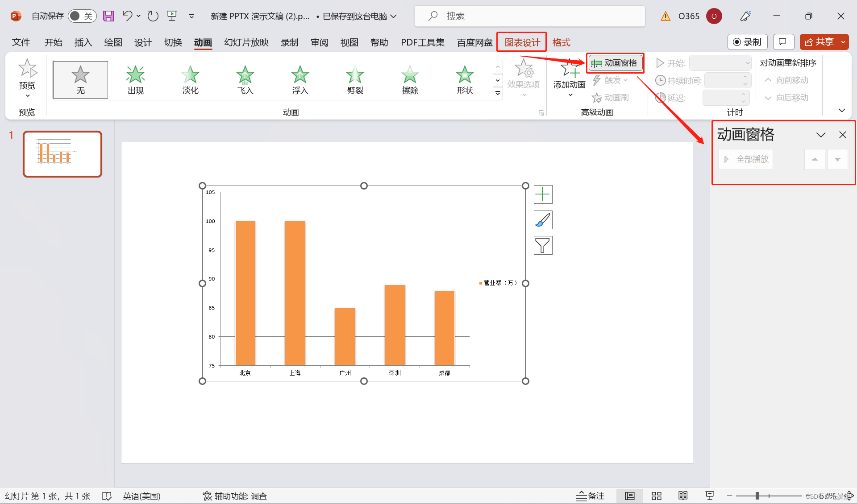
Task: Toggle the AutoSave switch
Action: click(82, 17)
